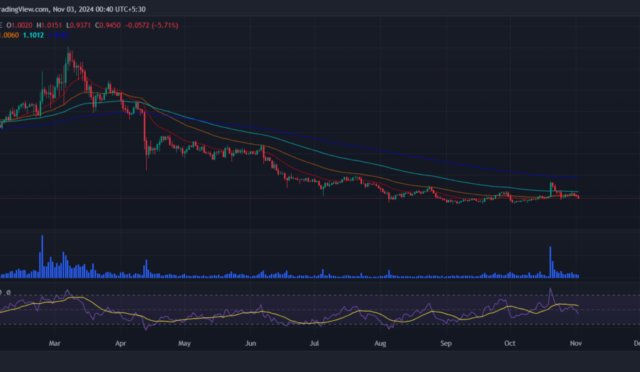Screen dimensions: 640x372
Task: Select the high price value H1.0151
Action: pyautogui.click(x=49, y=25)
